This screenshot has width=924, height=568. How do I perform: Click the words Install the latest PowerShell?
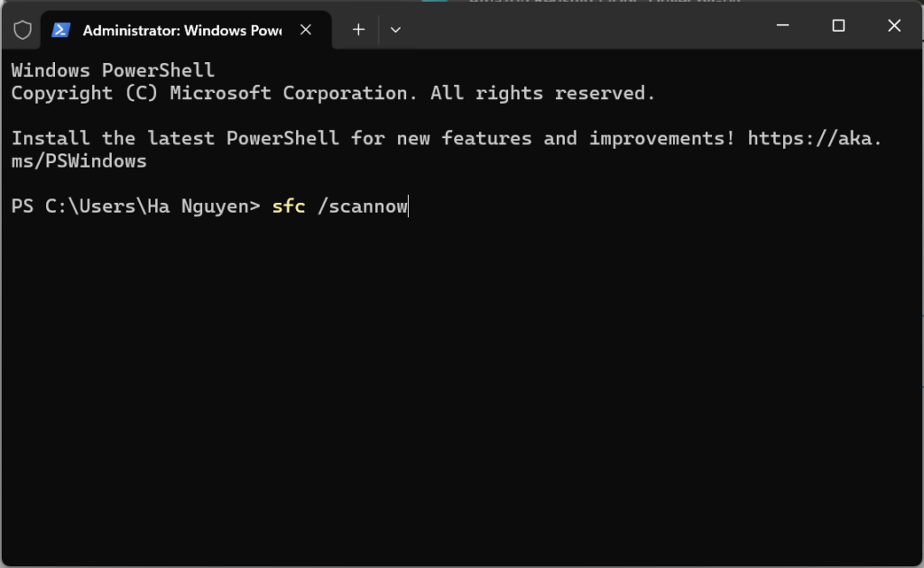tap(175, 139)
